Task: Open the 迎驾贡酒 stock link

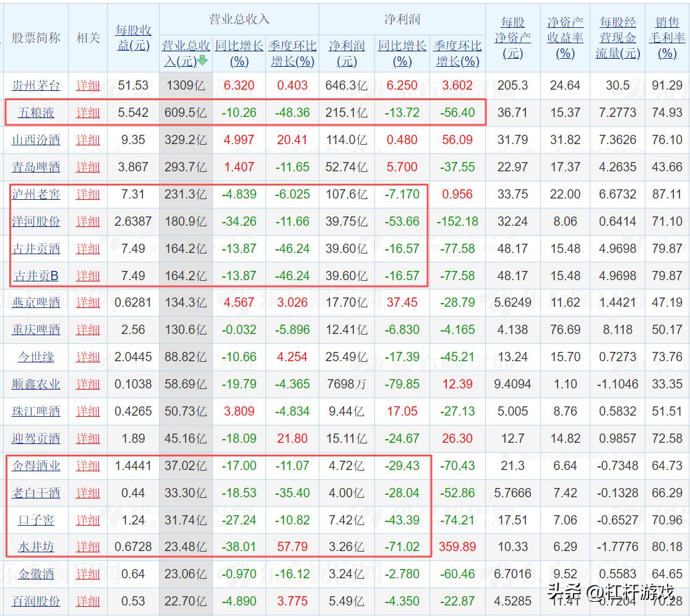Action: click(x=36, y=438)
